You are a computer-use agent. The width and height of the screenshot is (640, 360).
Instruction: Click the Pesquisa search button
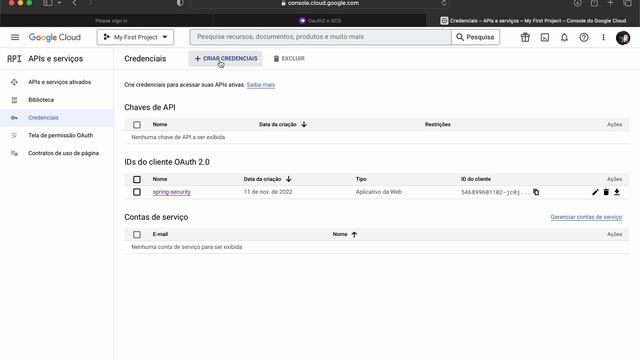point(476,37)
